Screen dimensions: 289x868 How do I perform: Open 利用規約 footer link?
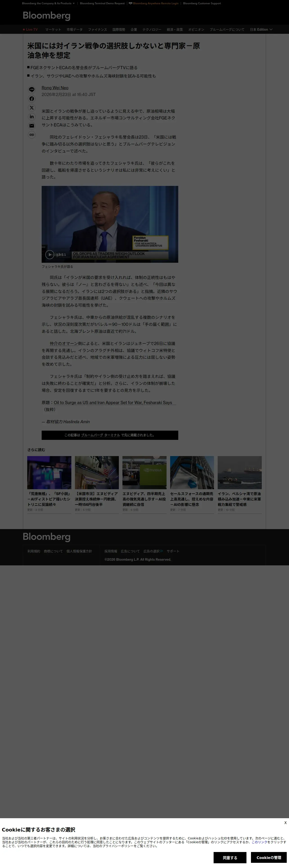[34, 551]
